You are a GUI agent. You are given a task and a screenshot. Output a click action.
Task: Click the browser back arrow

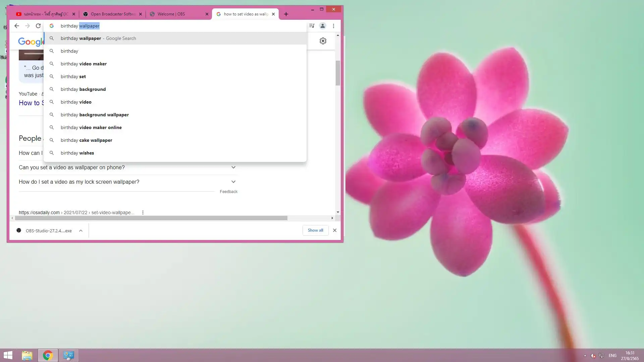16,26
